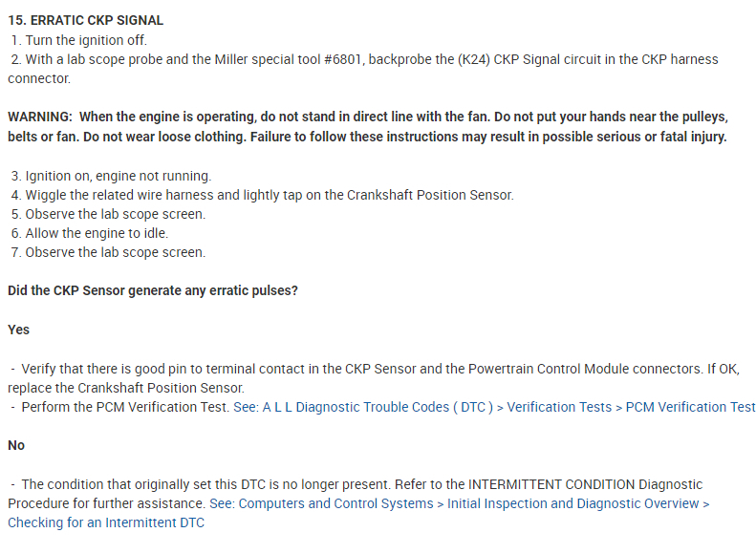This screenshot has height=554, width=756.
Task: Open the PCM Verification Test link
Action: coord(690,407)
